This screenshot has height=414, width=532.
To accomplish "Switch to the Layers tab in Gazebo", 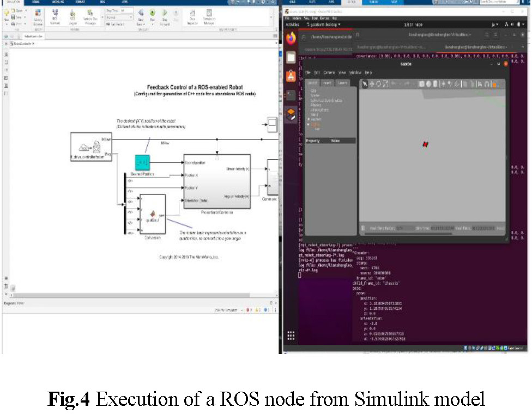I will pos(342,83).
